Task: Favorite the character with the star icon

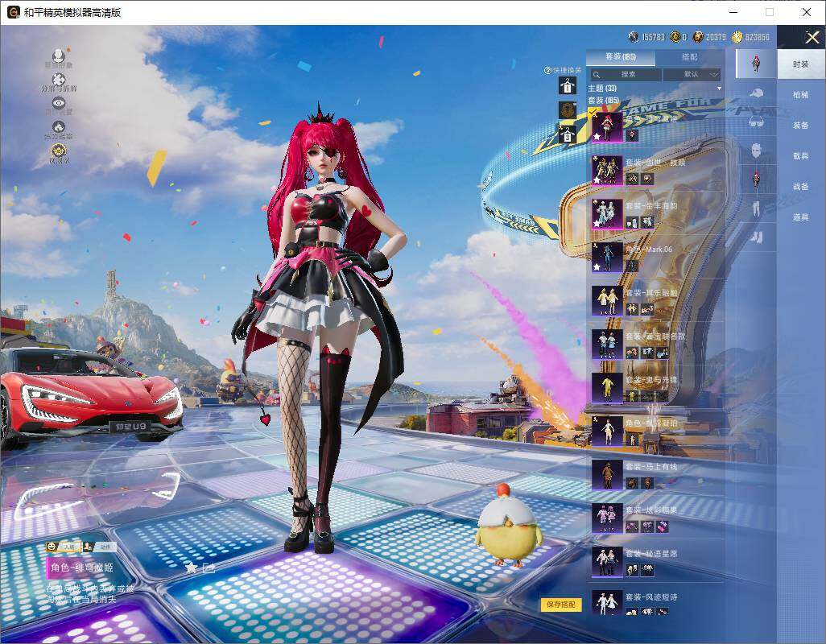Action: click(x=191, y=567)
